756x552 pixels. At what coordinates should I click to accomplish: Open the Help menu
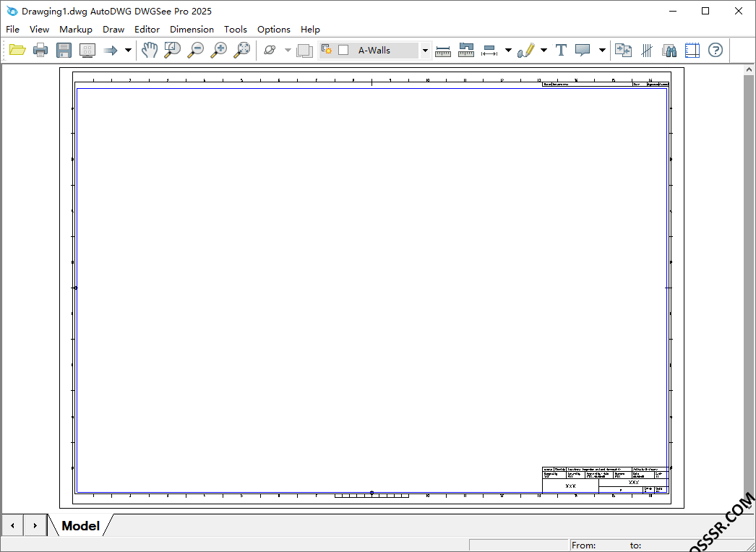pos(310,30)
